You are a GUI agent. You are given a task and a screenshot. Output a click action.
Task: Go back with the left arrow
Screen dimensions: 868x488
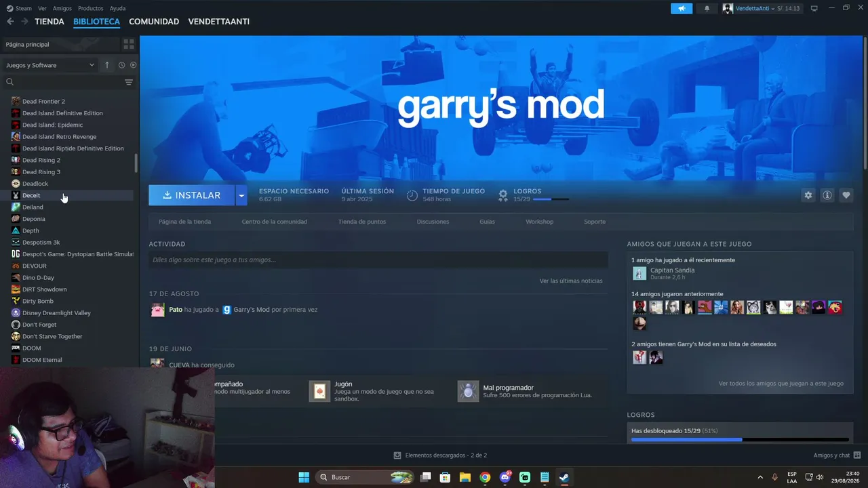point(10,22)
